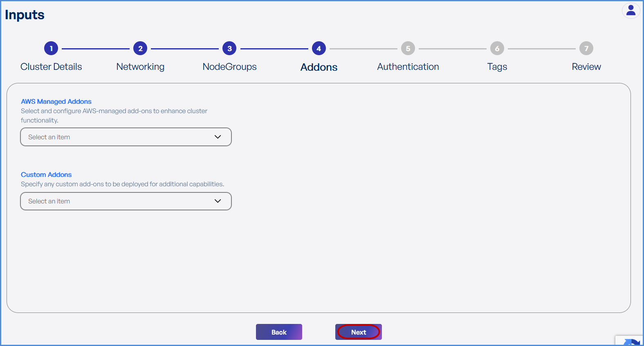This screenshot has height=346, width=644.
Task: Click step 1 circle for Cluster Details
Action: pos(51,49)
